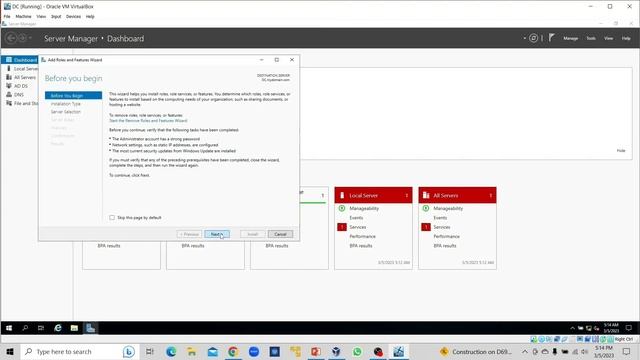Open BPA results in Local Server tile

pos(361,246)
